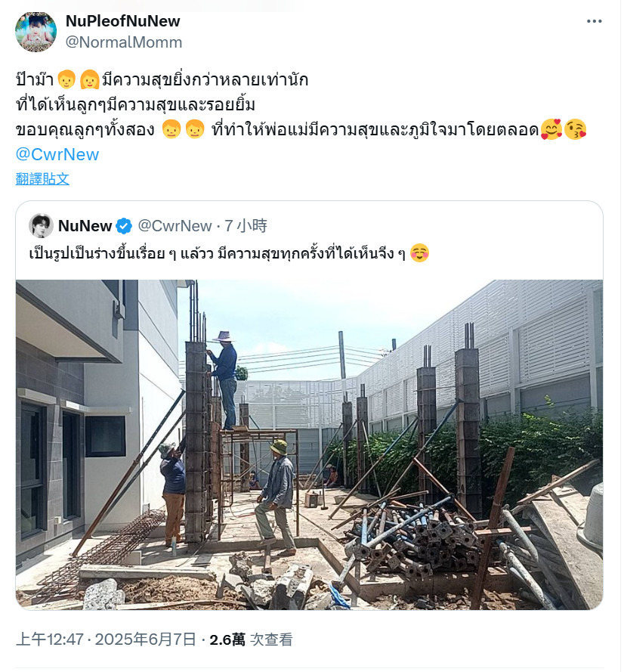Viewport: 624px width, 672px height.
Task: Click the 上午12:47 post time
Action: pos(50,639)
